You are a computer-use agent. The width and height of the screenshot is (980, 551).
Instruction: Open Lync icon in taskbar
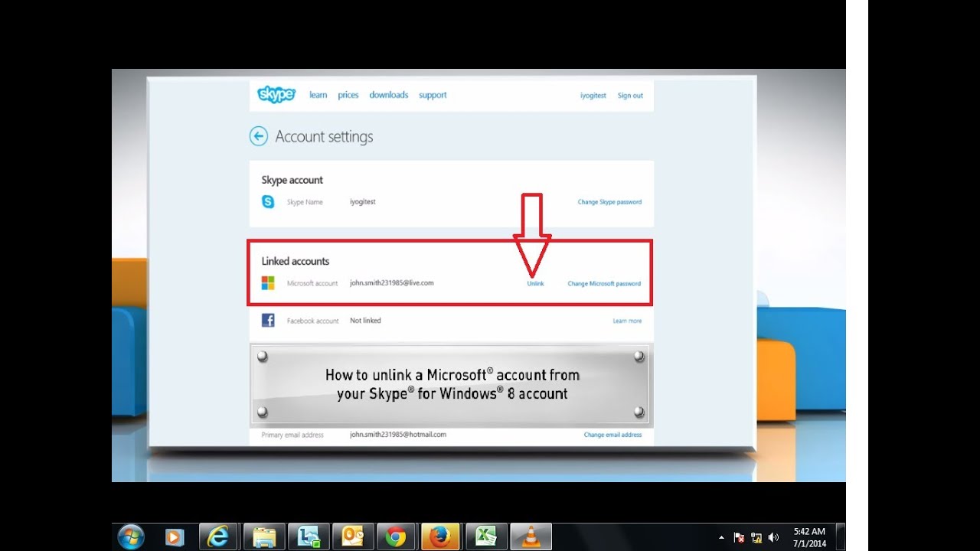[309, 537]
